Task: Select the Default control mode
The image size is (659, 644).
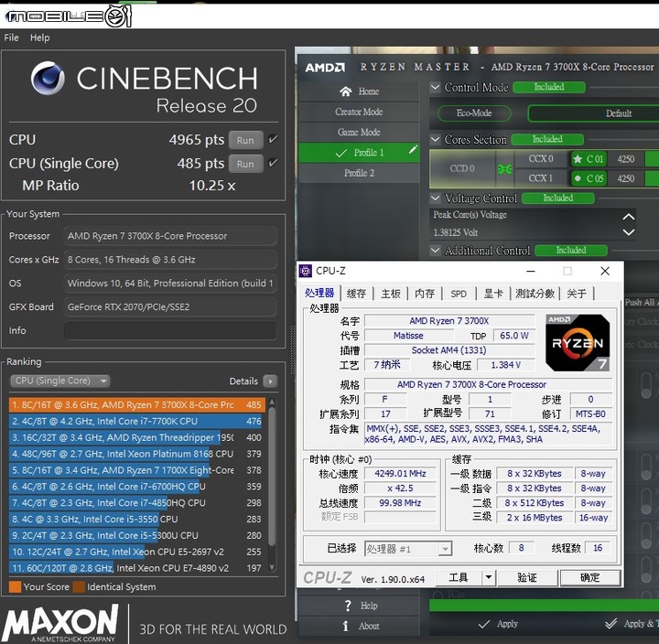Action: 618,113
